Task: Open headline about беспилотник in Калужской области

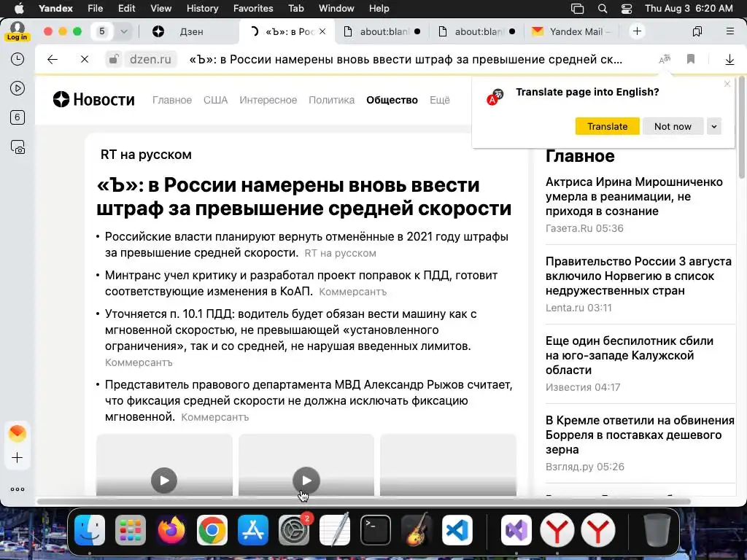Action: point(630,355)
